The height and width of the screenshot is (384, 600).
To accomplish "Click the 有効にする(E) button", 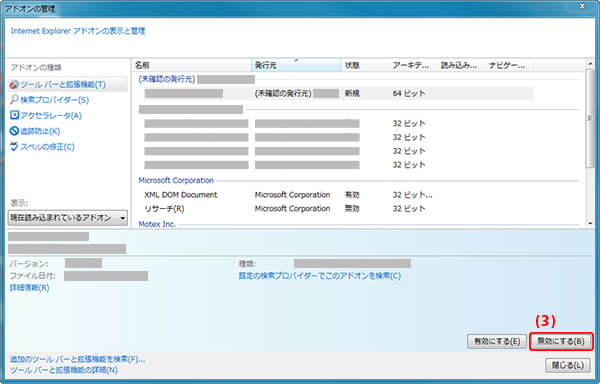I will coord(497,341).
